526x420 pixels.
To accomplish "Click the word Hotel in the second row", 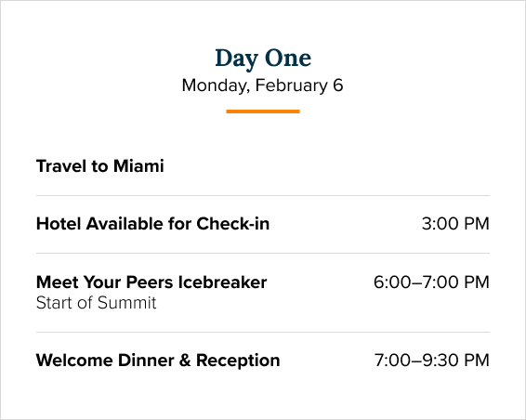I will click(59, 224).
